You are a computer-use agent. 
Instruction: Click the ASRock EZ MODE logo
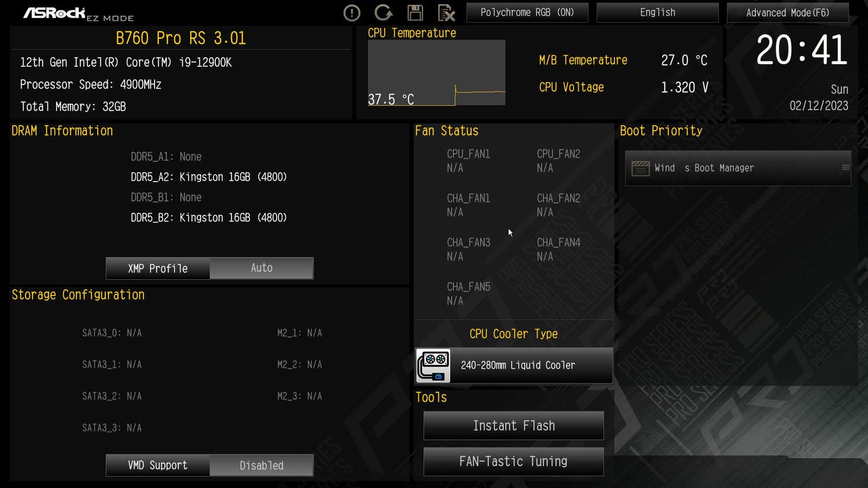click(x=78, y=13)
